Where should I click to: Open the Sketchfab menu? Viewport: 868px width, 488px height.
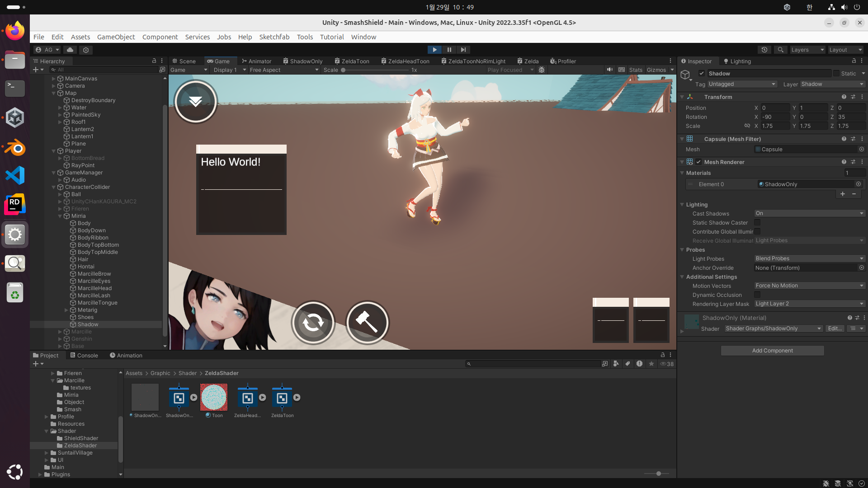point(274,37)
